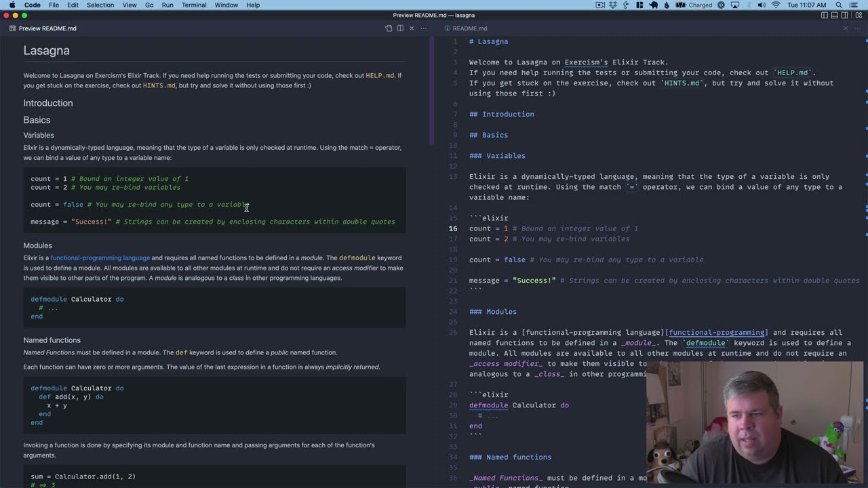Screen dimensions: 868x488
Task: Click the Wi-Fi status icon
Action: coord(776,5)
